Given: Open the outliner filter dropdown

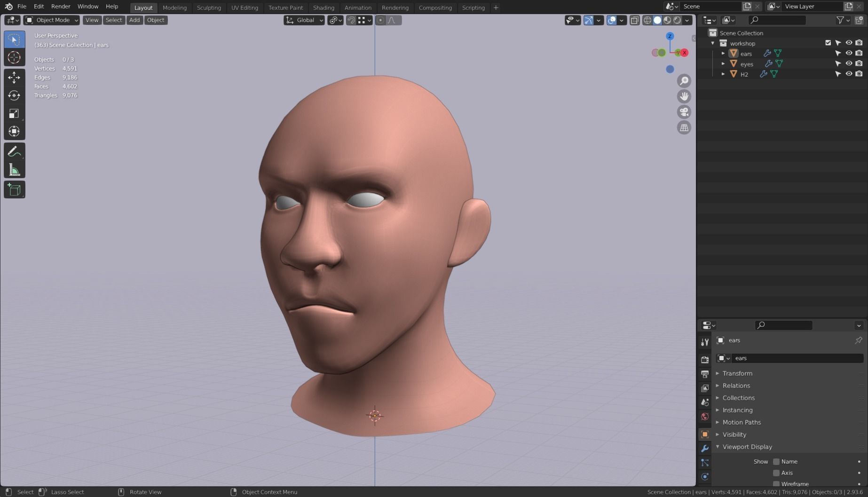Looking at the screenshot, I should [843, 20].
